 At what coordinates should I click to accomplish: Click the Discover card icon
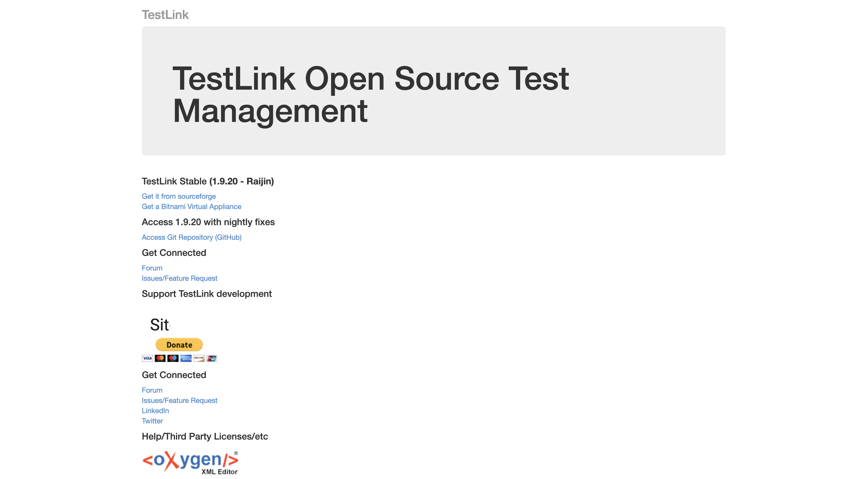pyautogui.click(x=198, y=359)
